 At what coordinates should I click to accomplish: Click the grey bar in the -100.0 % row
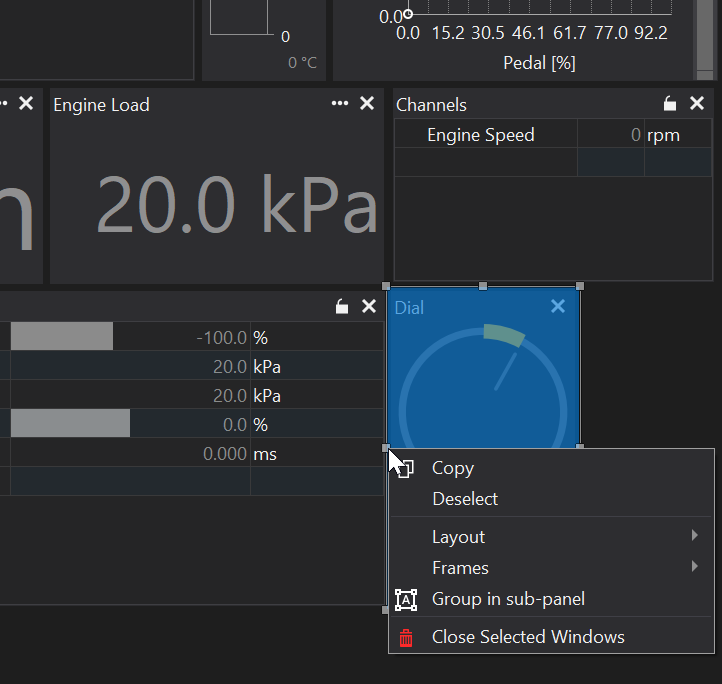(x=61, y=338)
